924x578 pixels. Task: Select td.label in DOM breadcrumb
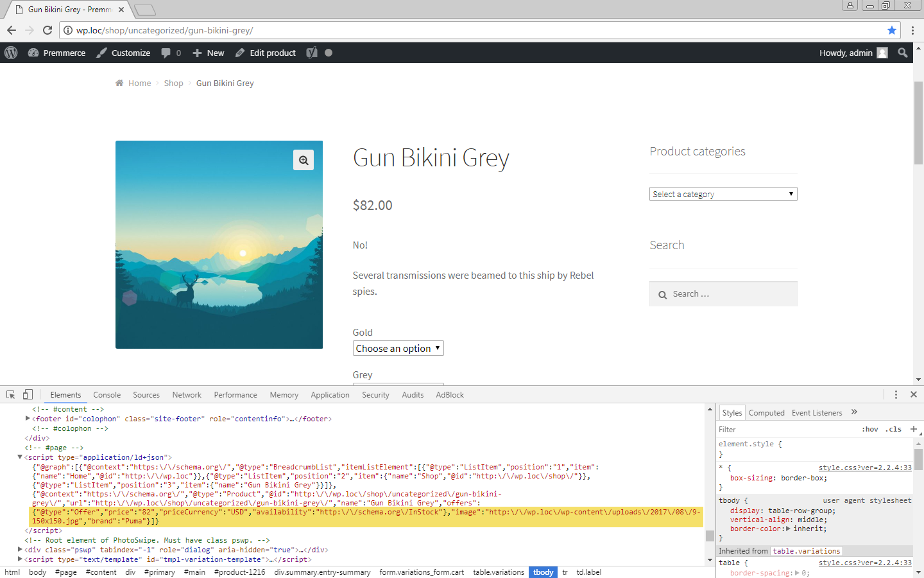[588, 572]
